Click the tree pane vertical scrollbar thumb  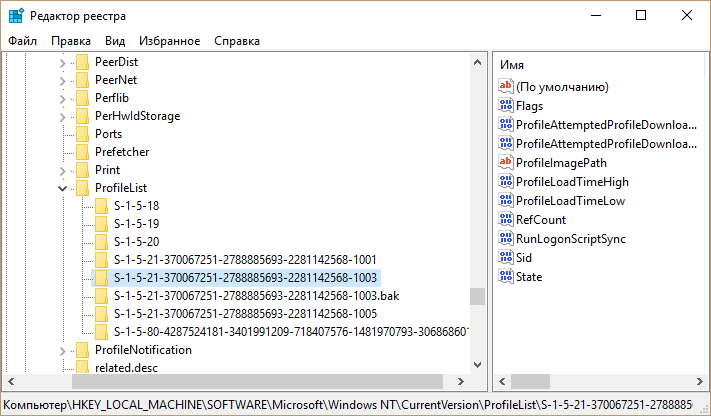click(477, 296)
